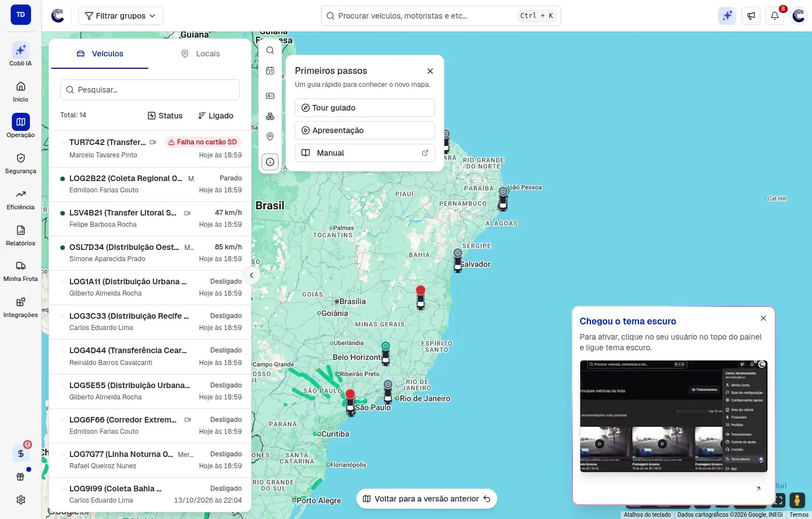Image resolution: width=812 pixels, height=519 pixels.
Task: Open the Segurança section
Action: click(x=20, y=163)
